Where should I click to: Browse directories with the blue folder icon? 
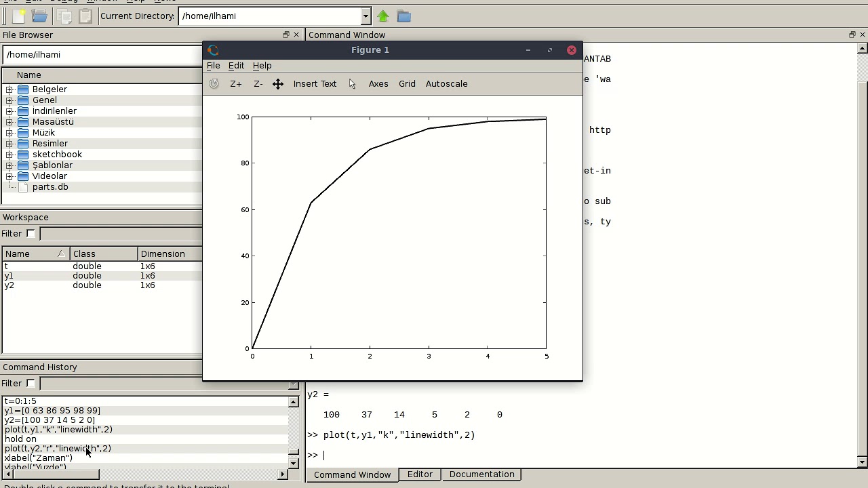click(x=404, y=16)
